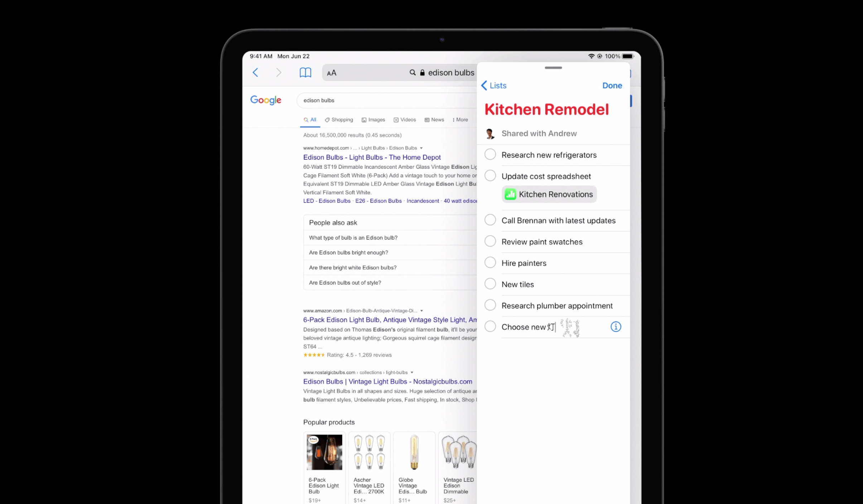
Task: Switch to the Shopping tab
Action: click(339, 120)
